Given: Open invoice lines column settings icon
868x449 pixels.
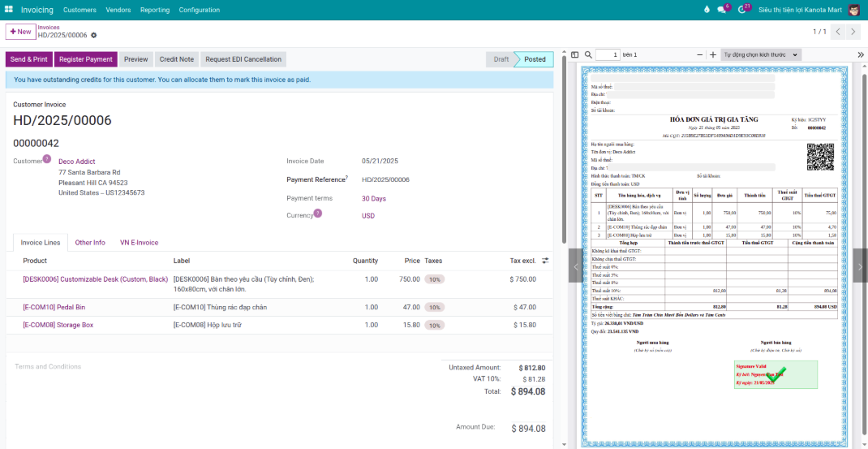Looking at the screenshot, I should pyautogui.click(x=545, y=261).
